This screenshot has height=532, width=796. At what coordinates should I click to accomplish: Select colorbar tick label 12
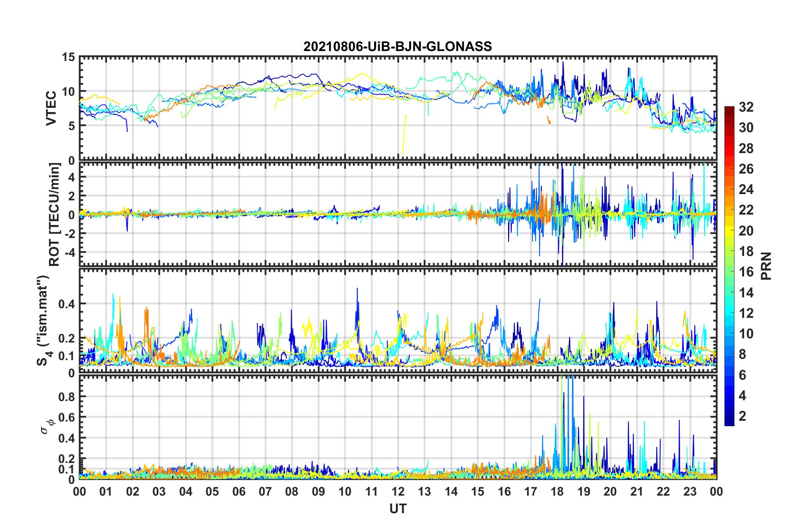pos(746,313)
